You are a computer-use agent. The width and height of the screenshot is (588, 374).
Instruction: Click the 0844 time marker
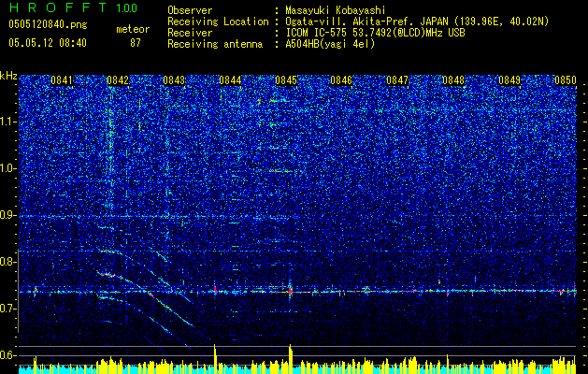[x=230, y=80]
